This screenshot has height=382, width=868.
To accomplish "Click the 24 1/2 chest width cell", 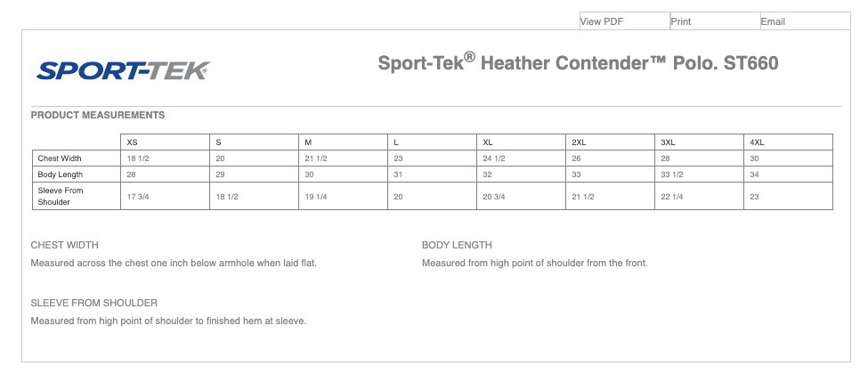I will click(x=494, y=158).
